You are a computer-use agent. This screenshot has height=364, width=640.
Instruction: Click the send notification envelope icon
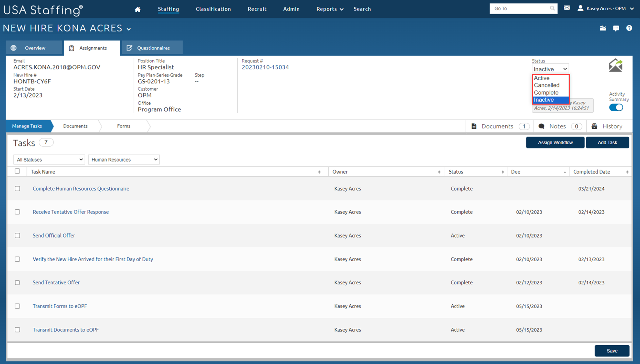(x=615, y=66)
